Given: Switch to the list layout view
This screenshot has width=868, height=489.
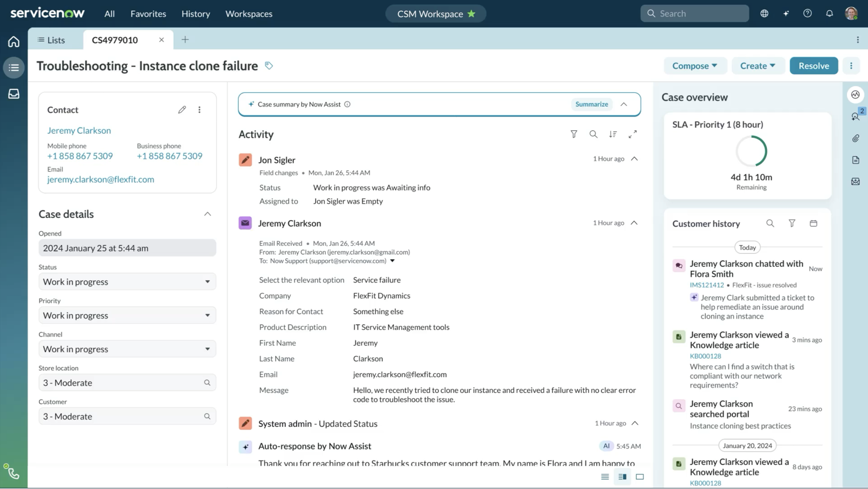Looking at the screenshot, I should (605, 477).
